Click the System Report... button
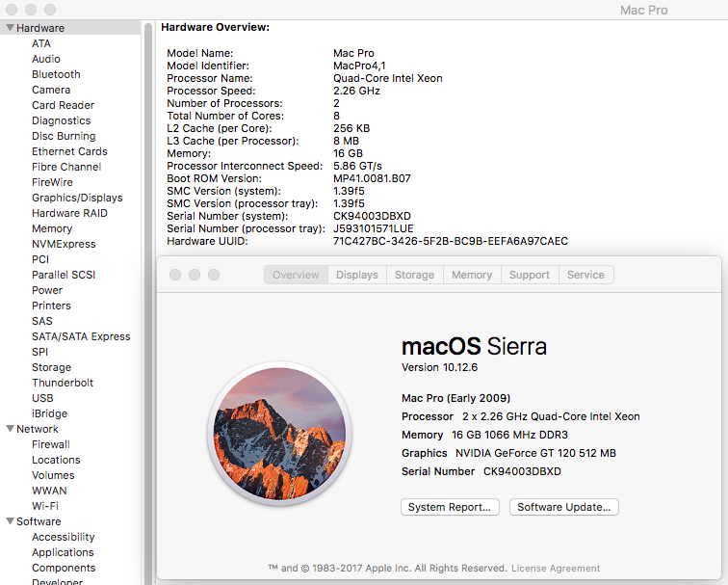The width and height of the screenshot is (728, 585). (450, 507)
